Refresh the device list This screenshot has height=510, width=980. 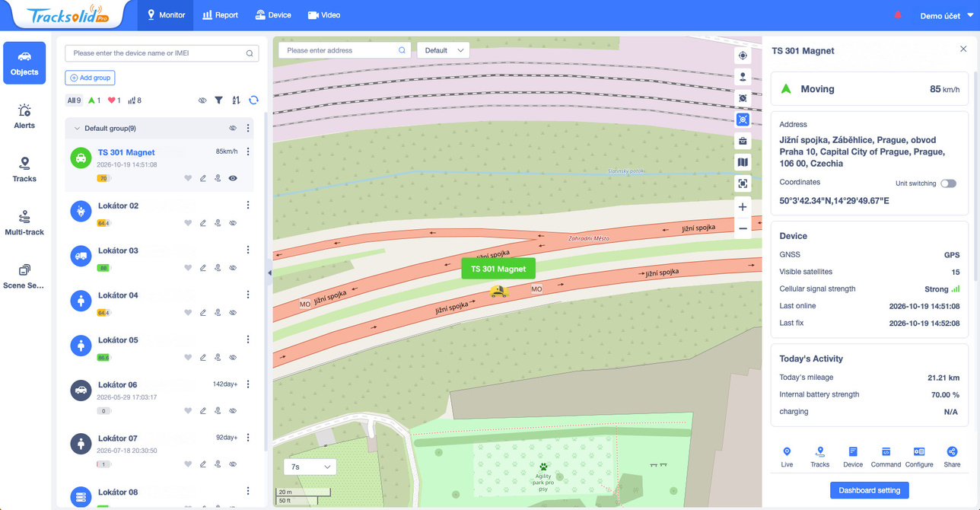tap(253, 100)
